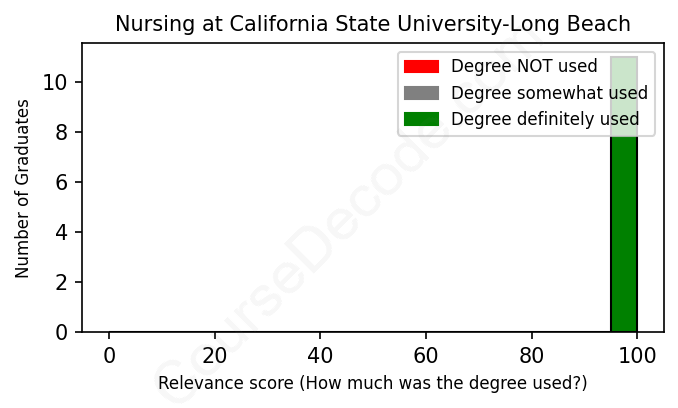
Task: Click the x-axis tick label 60
Action: coord(426,354)
